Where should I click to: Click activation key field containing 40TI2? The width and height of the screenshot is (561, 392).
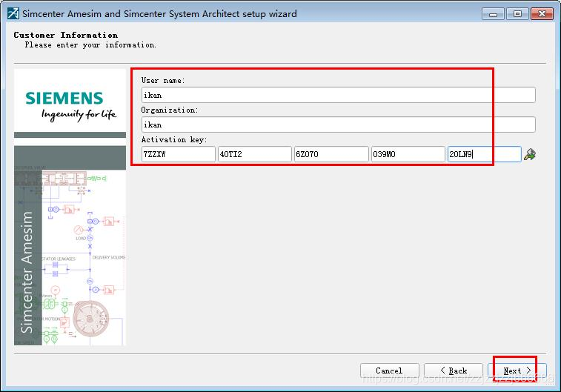(x=255, y=154)
